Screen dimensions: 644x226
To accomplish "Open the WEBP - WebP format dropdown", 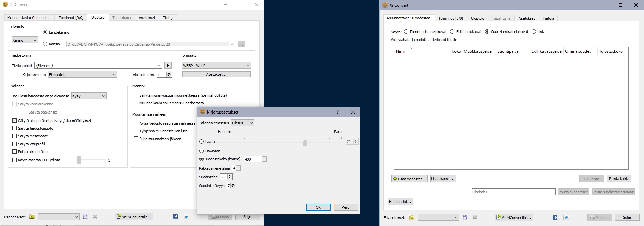I will 216,65.
